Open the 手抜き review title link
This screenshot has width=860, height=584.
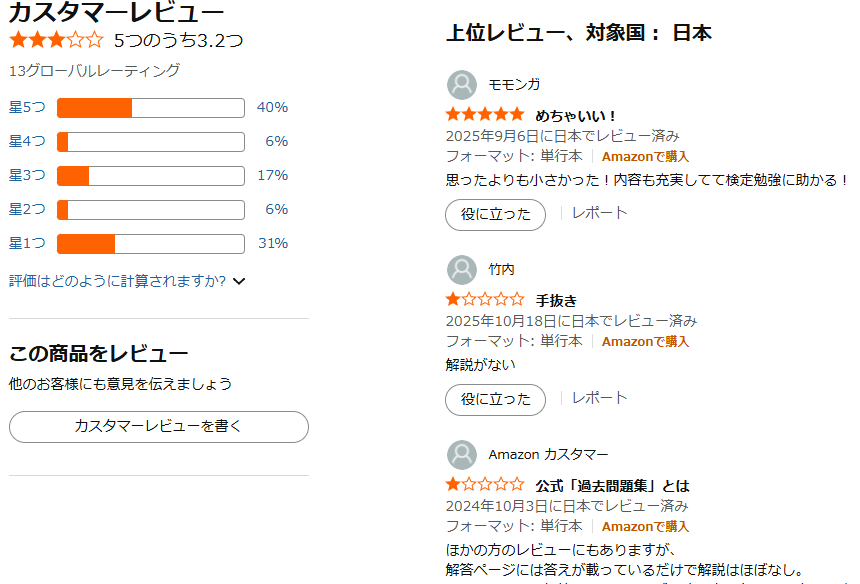tap(556, 301)
